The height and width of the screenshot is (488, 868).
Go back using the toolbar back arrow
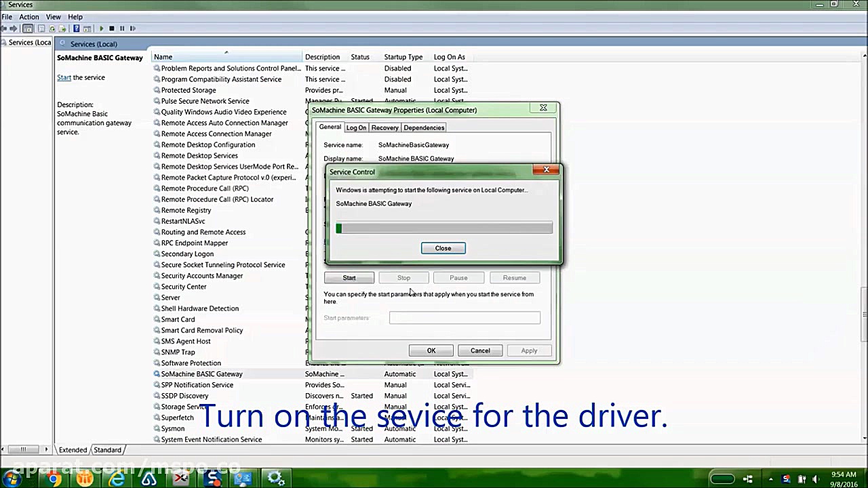(4, 28)
